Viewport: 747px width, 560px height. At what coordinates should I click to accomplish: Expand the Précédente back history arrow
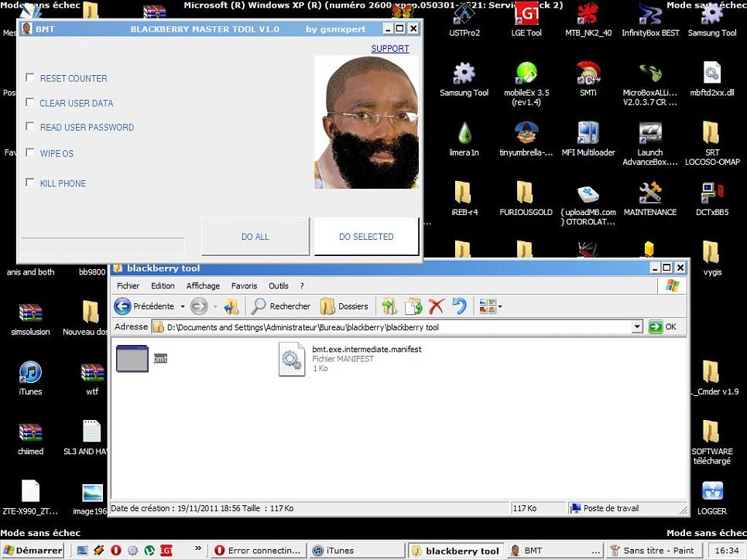click(183, 307)
